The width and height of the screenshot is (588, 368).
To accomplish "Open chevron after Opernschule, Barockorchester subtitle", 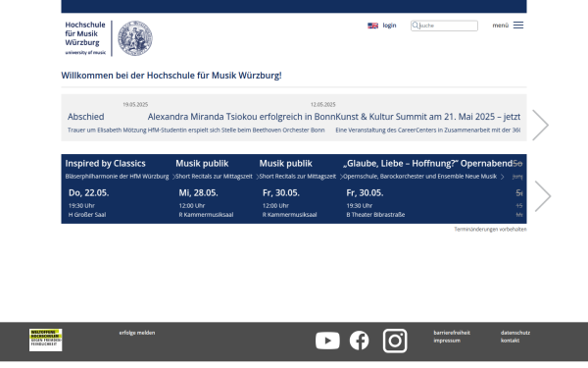I will pos(502,177).
